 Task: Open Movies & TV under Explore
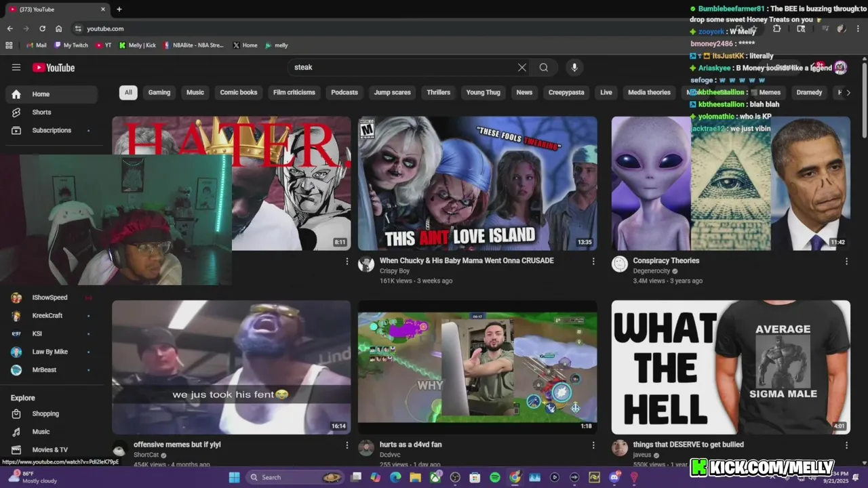pyautogui.click(x=52, y=449)
